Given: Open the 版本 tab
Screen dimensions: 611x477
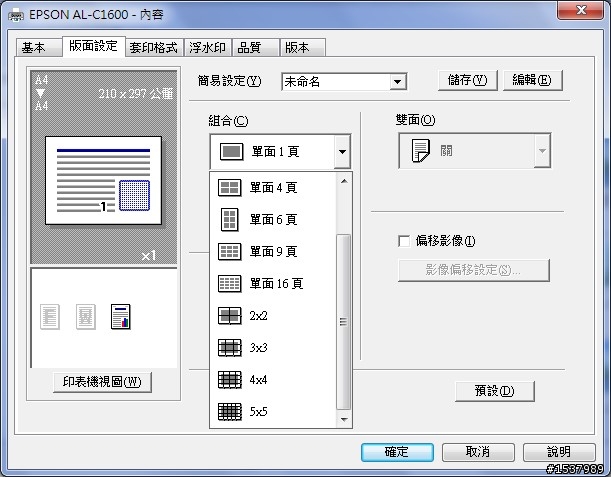Looking at the screenshot, I should coord(303,48).
